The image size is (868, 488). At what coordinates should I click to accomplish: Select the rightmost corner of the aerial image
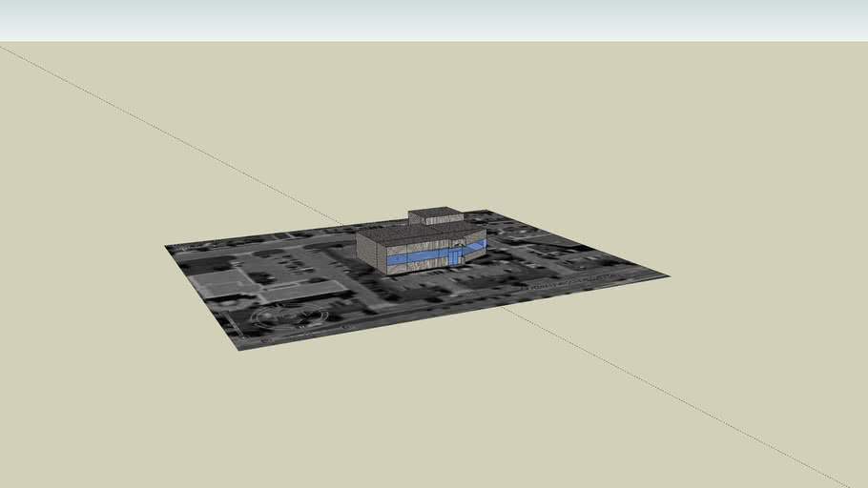coord(665,276)
